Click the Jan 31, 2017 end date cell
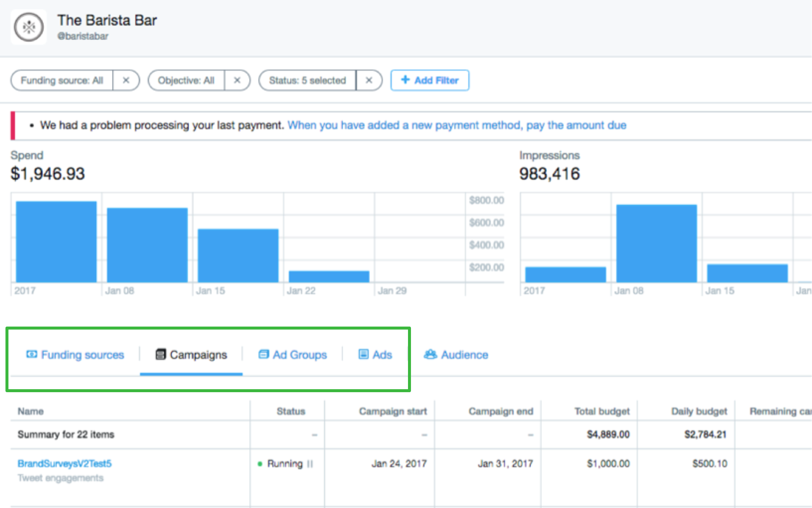The image size is (812, 508). pos(505,464)
